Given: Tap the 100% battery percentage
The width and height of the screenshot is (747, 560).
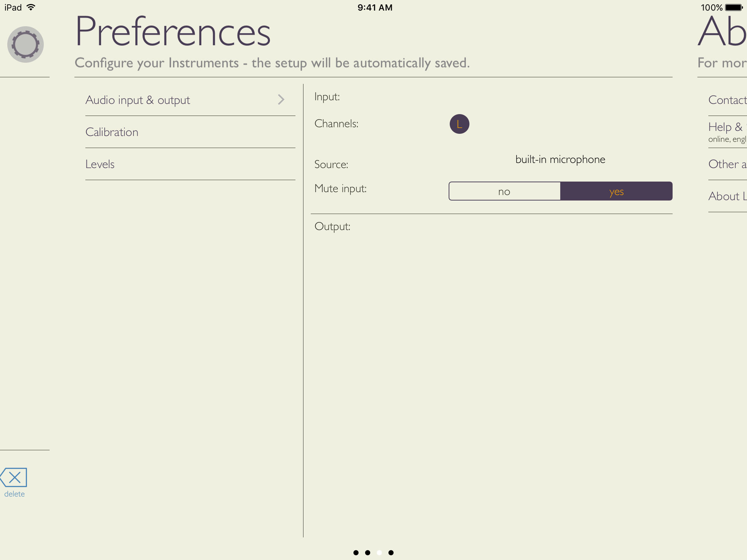Looking at the screenshot, I should 712,7.
